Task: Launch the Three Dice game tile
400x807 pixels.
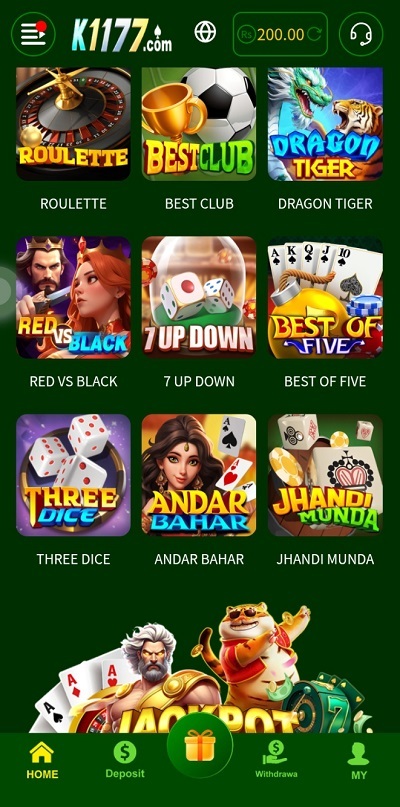Action: click(x=73, y=475)
